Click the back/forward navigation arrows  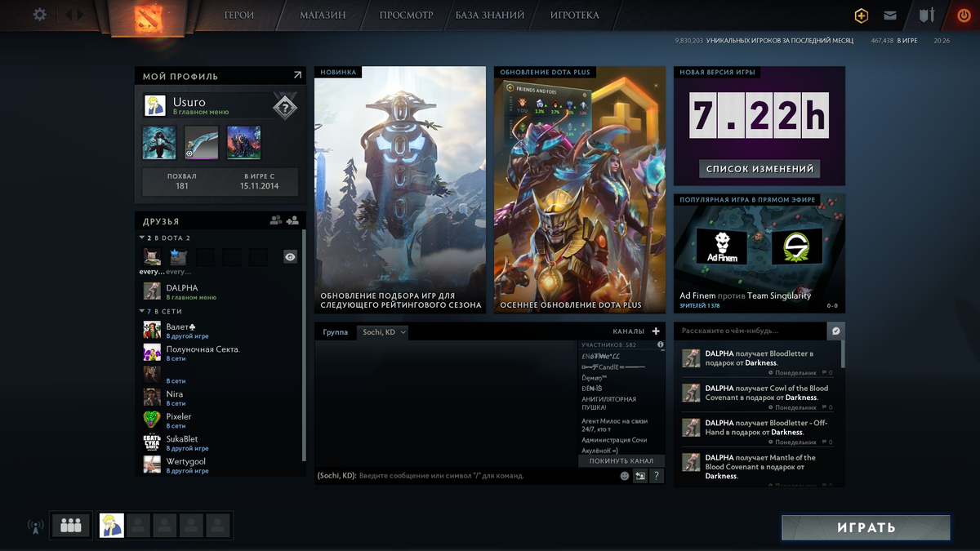point(74,15)
